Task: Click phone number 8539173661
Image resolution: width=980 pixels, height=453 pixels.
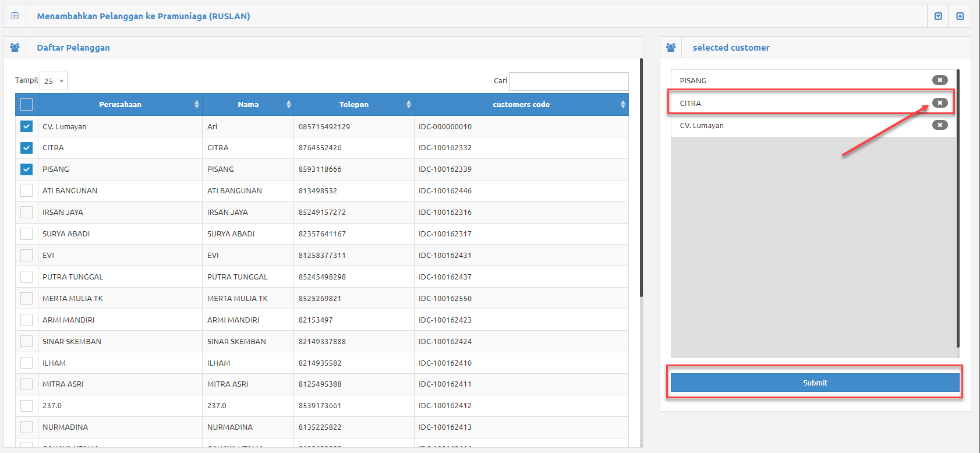Action: [x=320, y=406]
